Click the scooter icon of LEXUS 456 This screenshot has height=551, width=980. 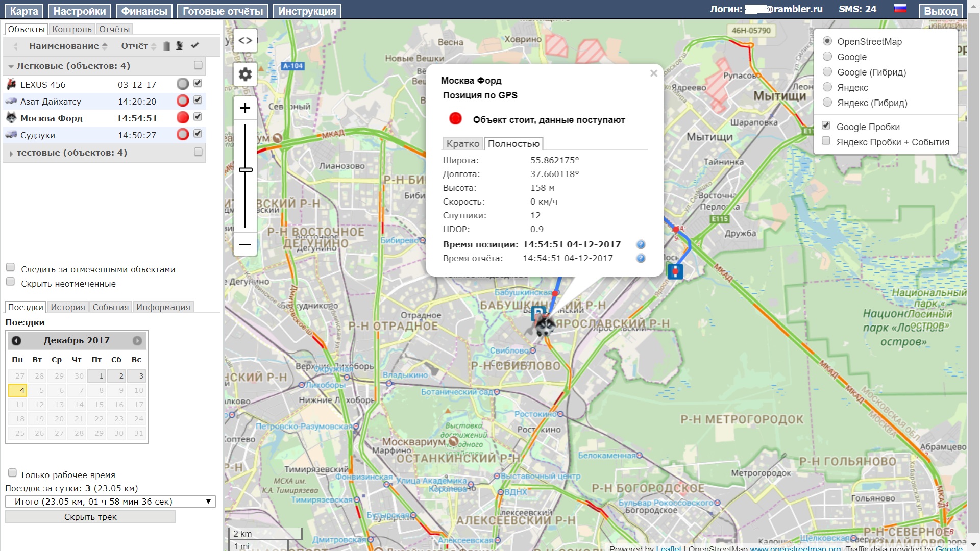coord(11,84)
